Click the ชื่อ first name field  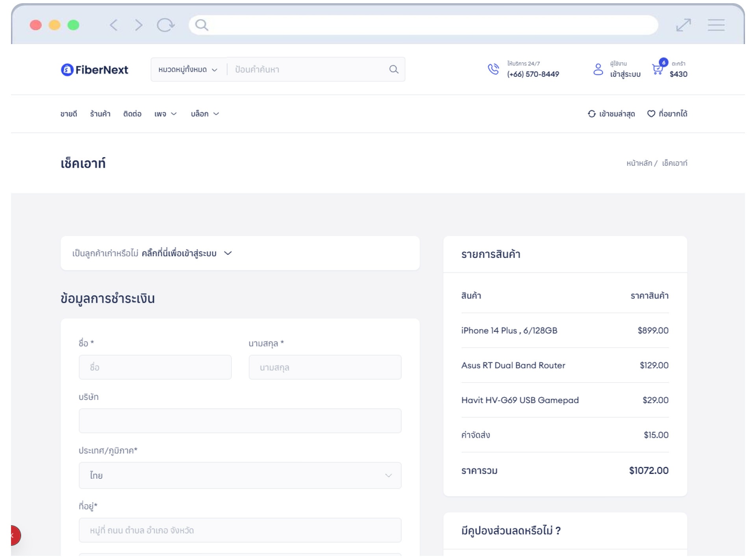(x=155, y=367)
